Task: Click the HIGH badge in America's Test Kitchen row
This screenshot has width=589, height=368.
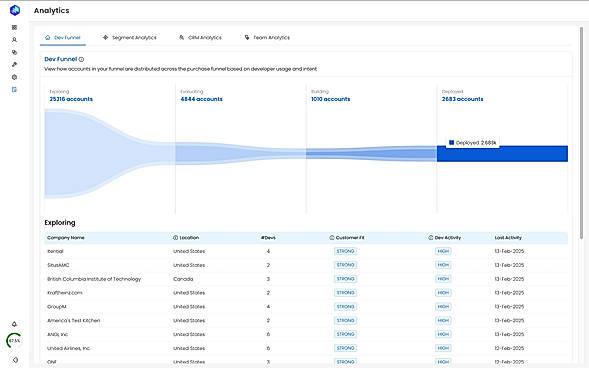Action: click(x=443, y=321)
